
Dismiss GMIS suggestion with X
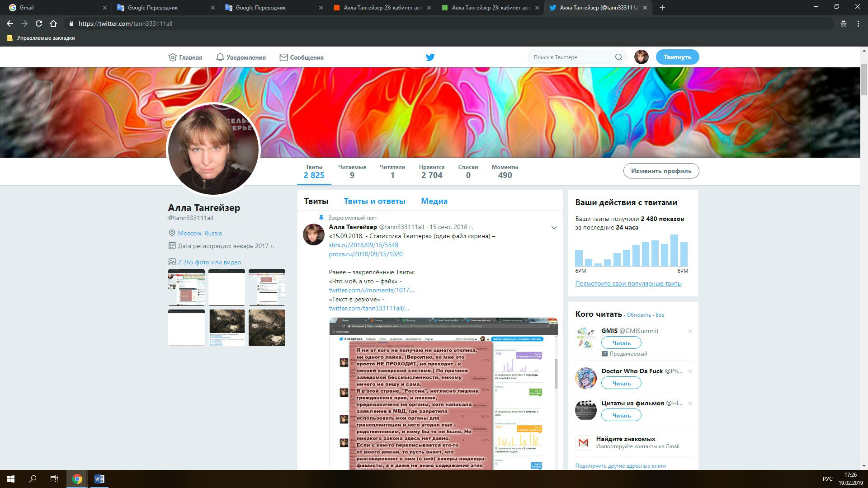tap(690, 331)
